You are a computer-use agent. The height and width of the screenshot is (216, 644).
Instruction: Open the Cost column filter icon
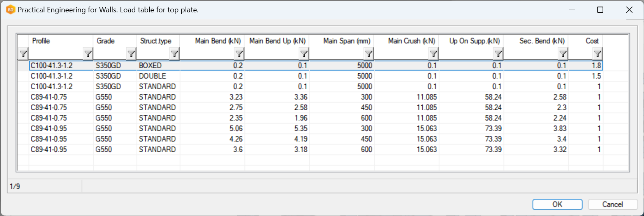pyautogui.click(x=598, y=53)
